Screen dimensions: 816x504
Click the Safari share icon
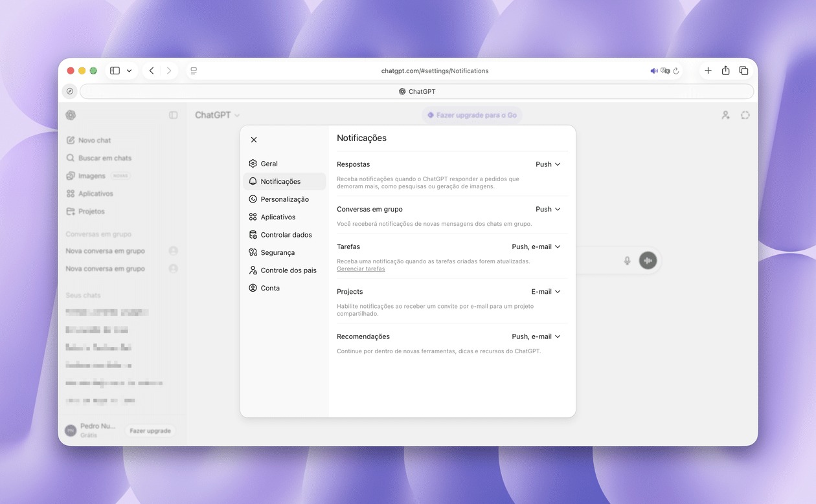(726, 71)
